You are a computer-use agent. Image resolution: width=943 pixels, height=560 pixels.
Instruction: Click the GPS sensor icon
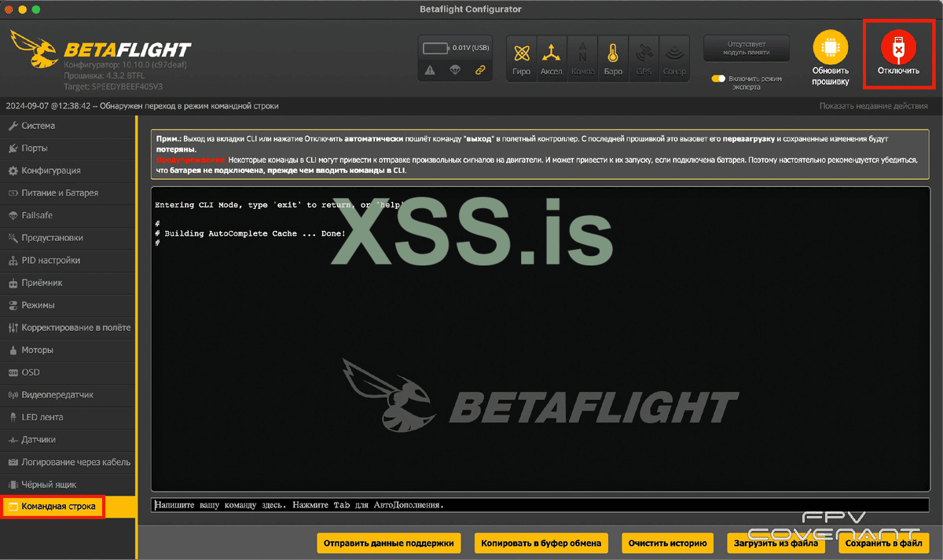click(644, 59)
